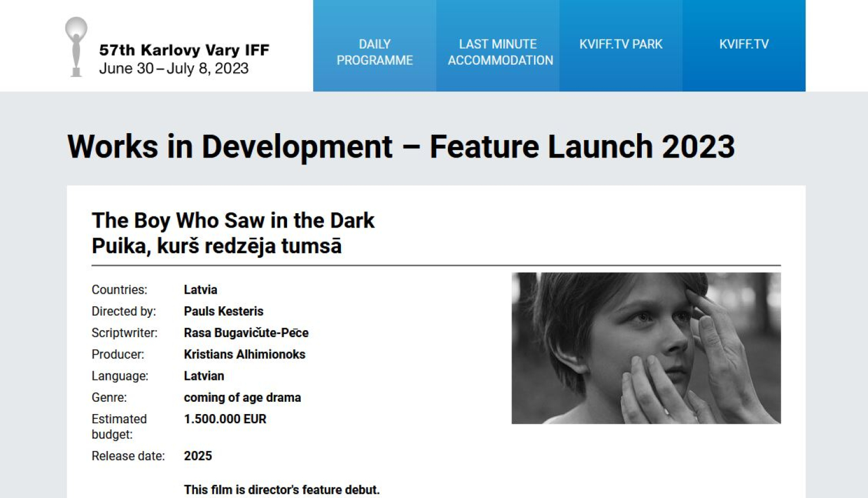This screenshot has height=498, width=868.
Task: Click the Karlovy Vary statuette logo icon
Action: pos(76,47)
